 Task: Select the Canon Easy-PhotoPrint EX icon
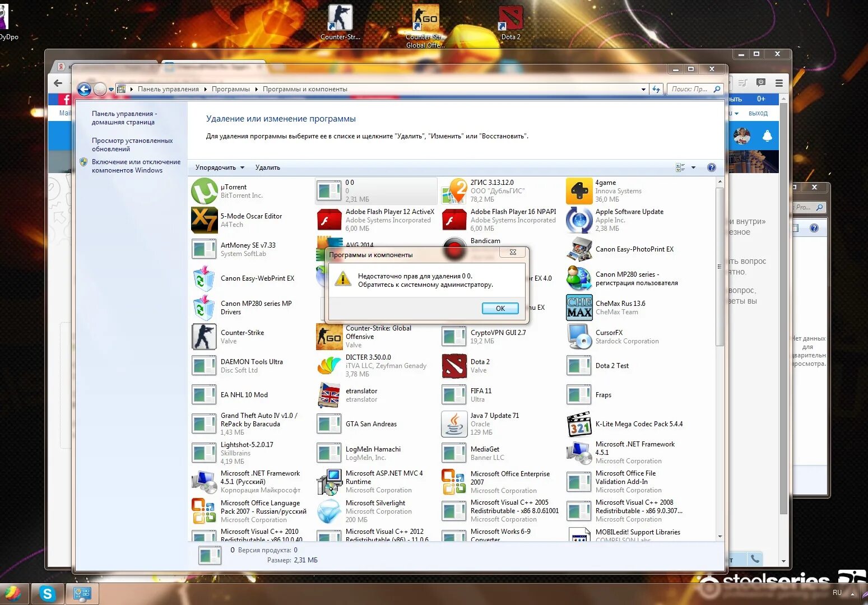tap(579, 249)
